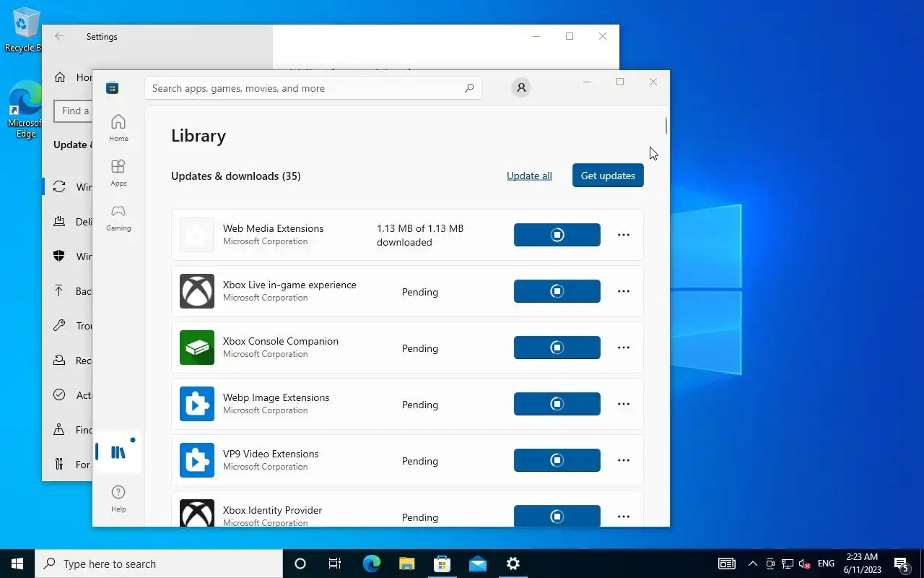Click Web Media Extensions app icon
This screenshot has height=578, width=924.
(197, 235)
